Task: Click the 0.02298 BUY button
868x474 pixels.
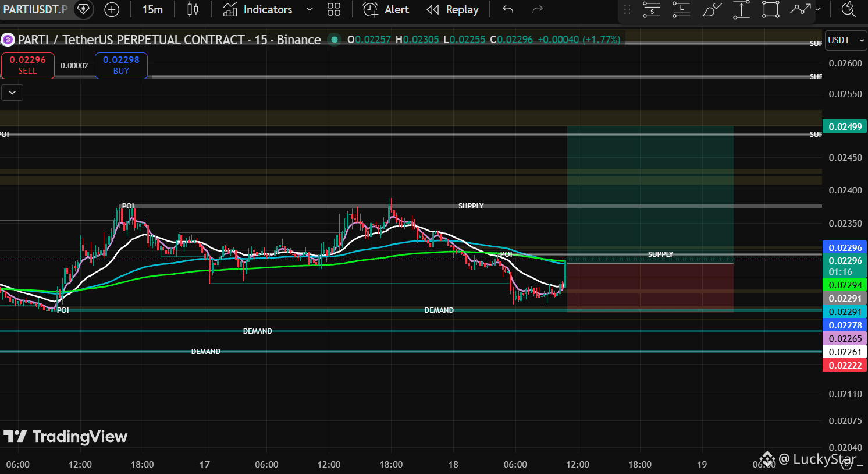Action: [x=121, y=65]
